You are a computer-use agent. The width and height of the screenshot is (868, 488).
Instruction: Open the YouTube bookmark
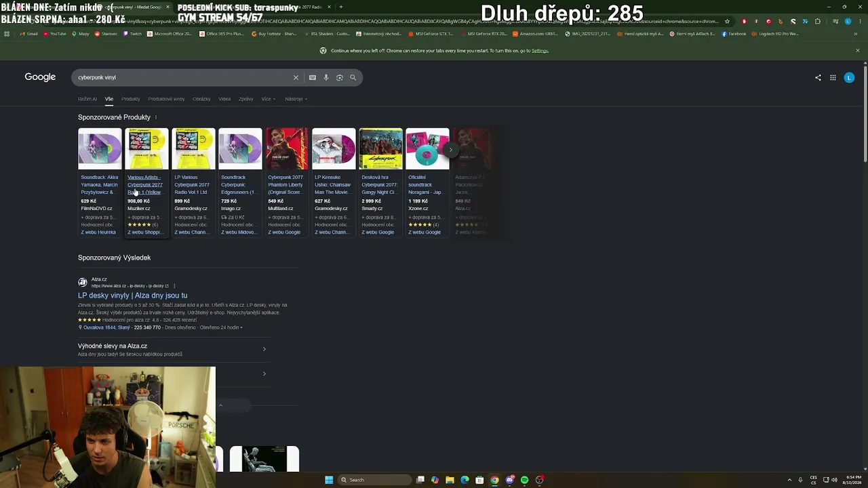(x=55, y=34)
